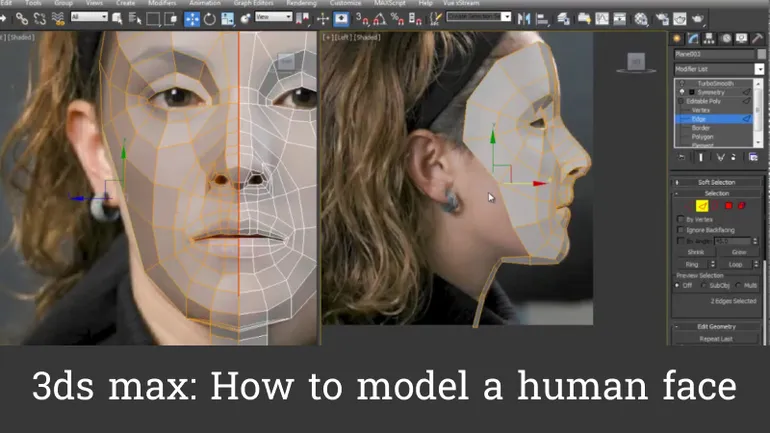Click the Use Pivot Point Center icon
770x433 pixels.
pos(302,19)
